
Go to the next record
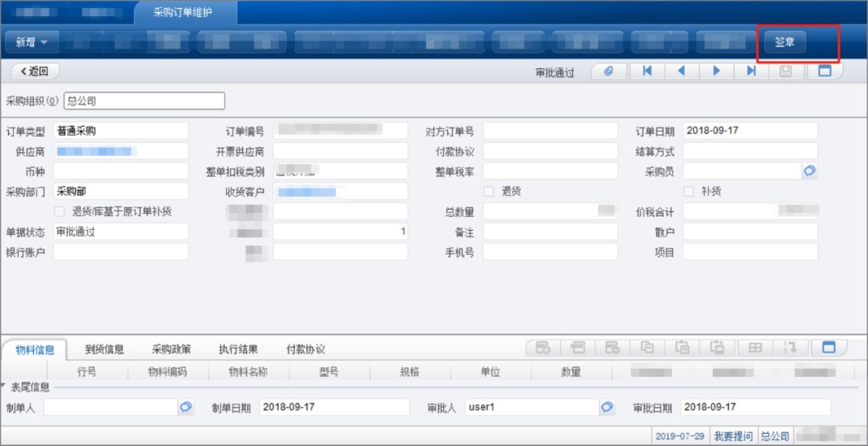click(x=716, y=72)
